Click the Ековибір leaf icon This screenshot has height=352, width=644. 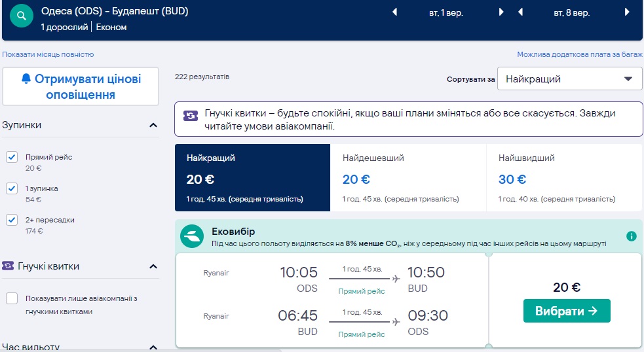(193, 236)
